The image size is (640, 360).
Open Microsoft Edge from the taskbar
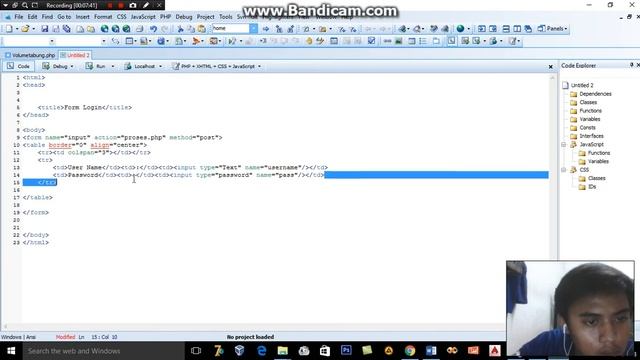(261, 351)
